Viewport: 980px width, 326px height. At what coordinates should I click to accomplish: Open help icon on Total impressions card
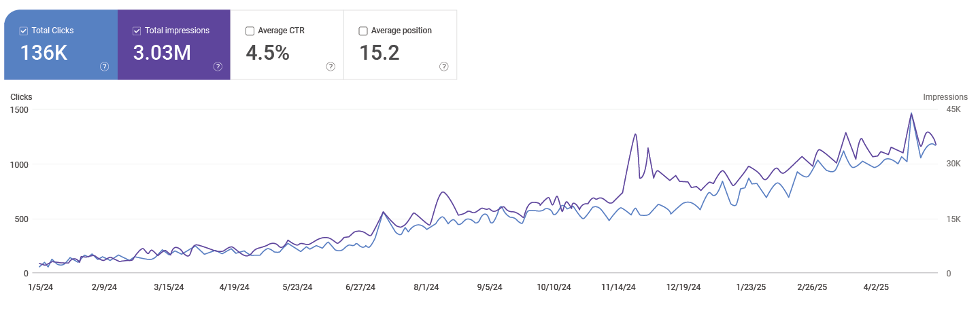218,67
